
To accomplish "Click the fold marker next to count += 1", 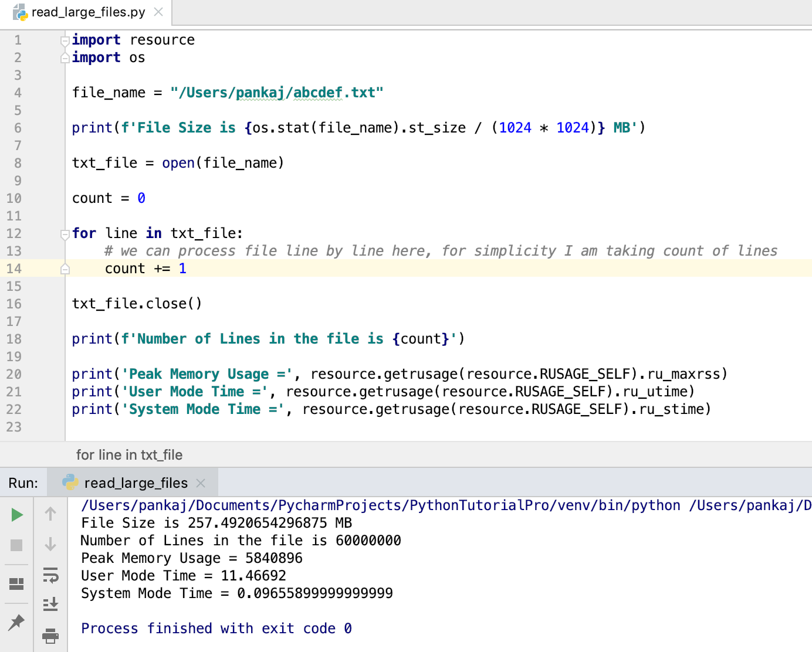I will [x=65, y=268].
